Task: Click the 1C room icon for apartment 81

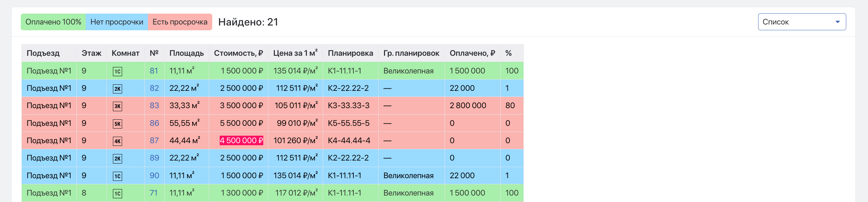Action: pyautogui.click(x=117, y=71)
